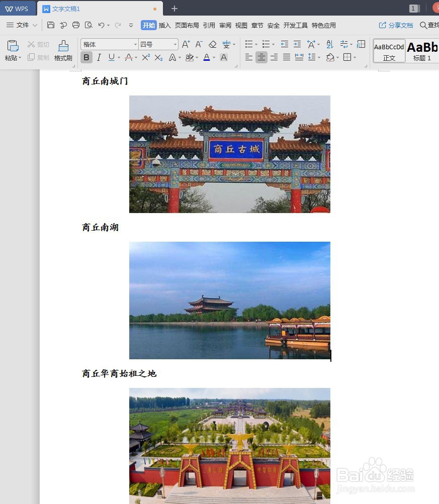Screen dimensions: 439x504
Task: Select the Format Painter (格式刷) tool
Action: (x=63, y=50)
